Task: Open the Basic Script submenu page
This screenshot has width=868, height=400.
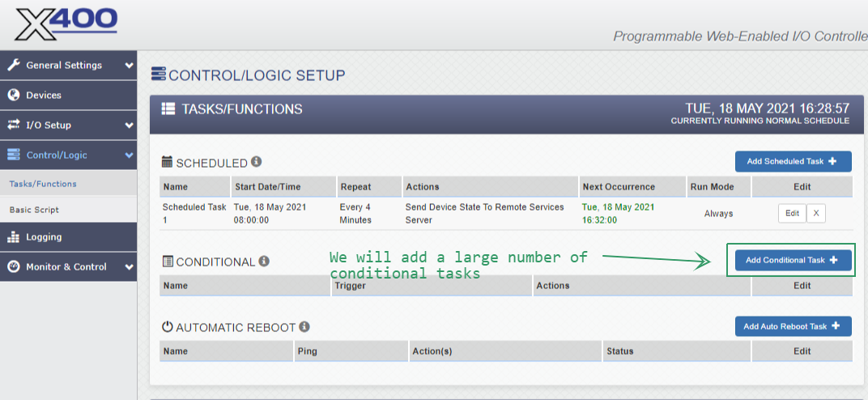Action: [x=34, y=210]
